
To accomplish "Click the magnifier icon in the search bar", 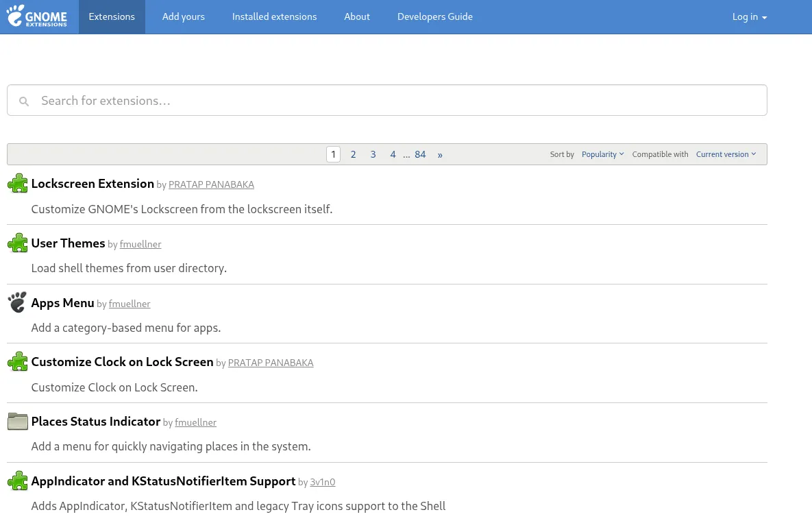I will (24, 101).
